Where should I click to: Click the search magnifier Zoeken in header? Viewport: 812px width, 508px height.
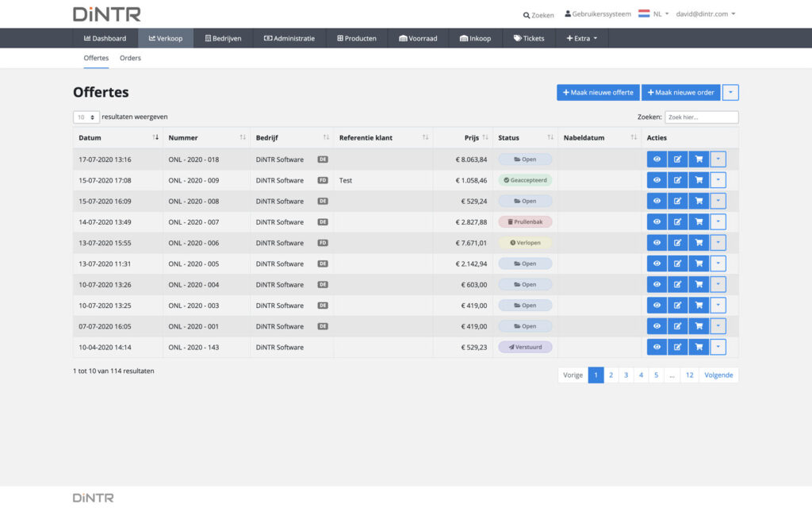click(x=538, y=15)
